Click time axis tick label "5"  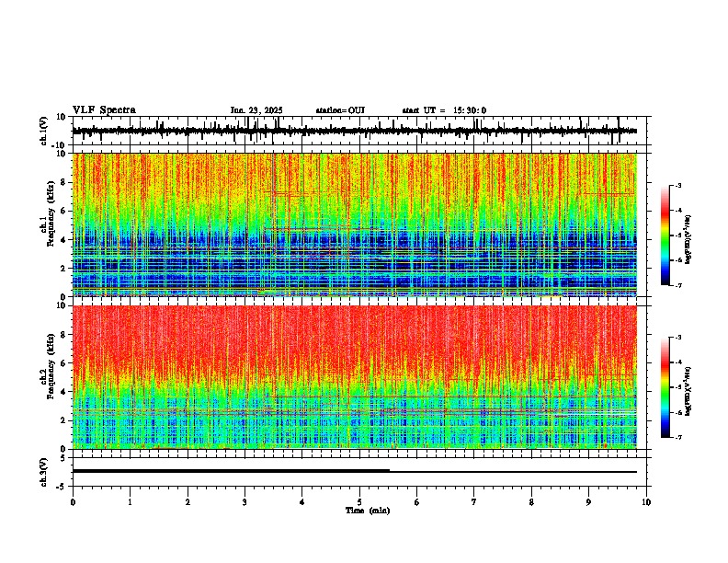(x=359, y=502)
